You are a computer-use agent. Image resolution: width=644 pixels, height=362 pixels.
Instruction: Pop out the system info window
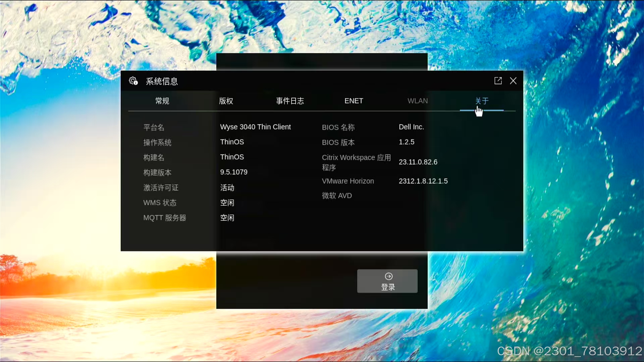point(498,81)
